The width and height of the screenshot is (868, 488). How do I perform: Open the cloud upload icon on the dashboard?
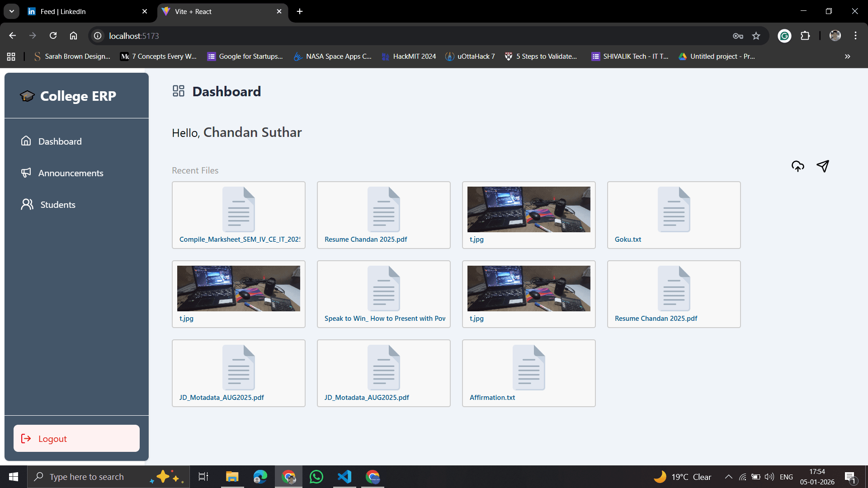797,166
